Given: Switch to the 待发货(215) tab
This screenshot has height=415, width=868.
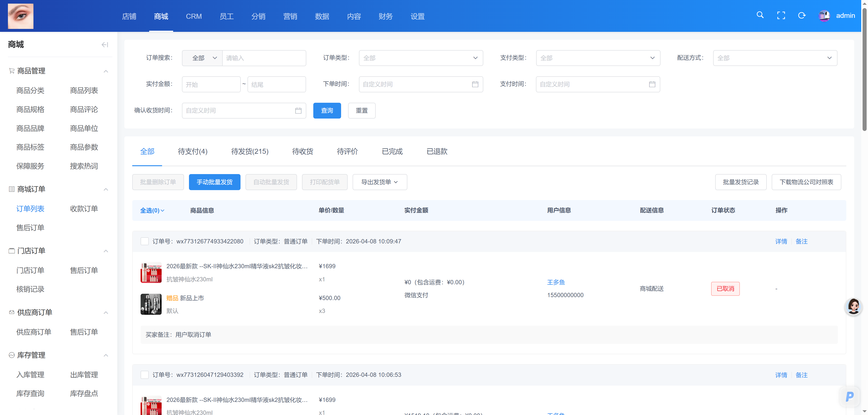Looking at the screenshot, I should [250, 152].
